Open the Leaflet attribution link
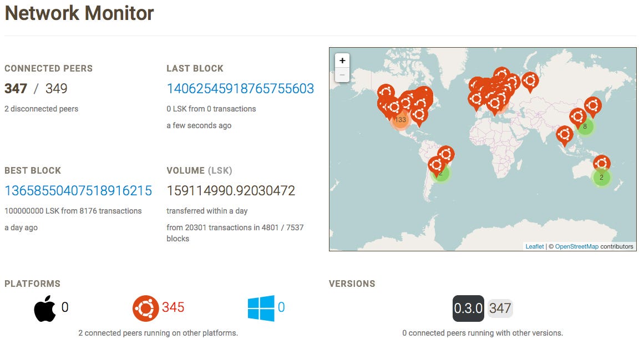The height and width of the screenshot is (354, 644). point(535,246)
